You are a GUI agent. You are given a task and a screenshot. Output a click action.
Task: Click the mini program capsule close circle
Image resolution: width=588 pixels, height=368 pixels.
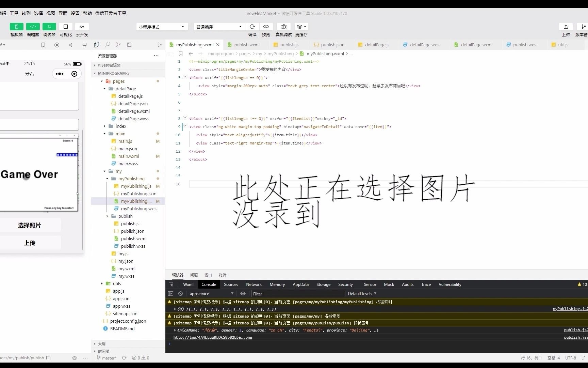pyautogui.click(x=75, y=74)
